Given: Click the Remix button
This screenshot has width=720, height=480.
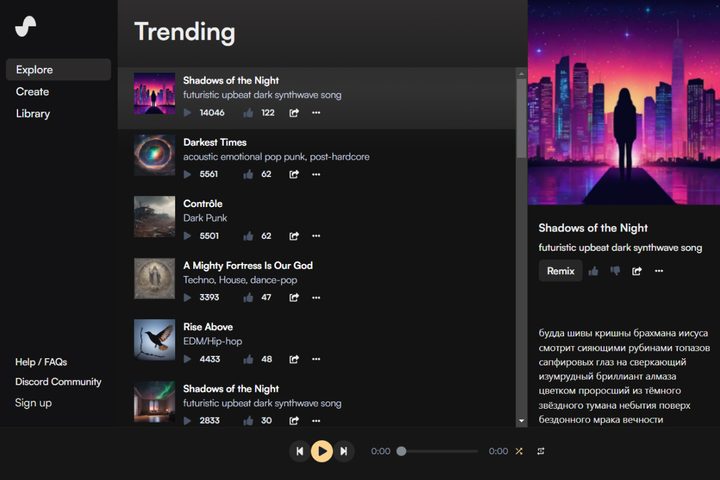Looking at the screenshot, I should point(560,271).
